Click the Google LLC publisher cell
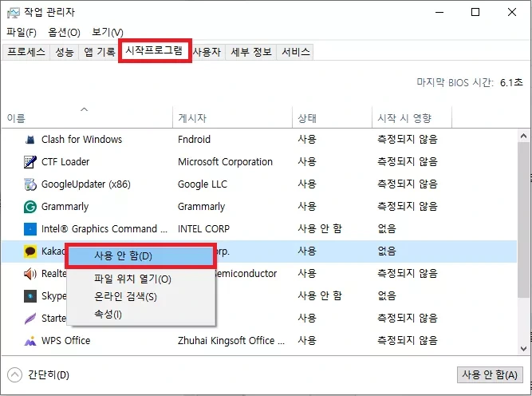The image size is (532, 396). tap(203, 184)
